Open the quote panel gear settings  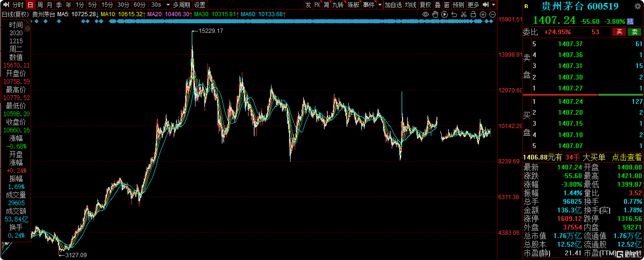coord(638,6)
